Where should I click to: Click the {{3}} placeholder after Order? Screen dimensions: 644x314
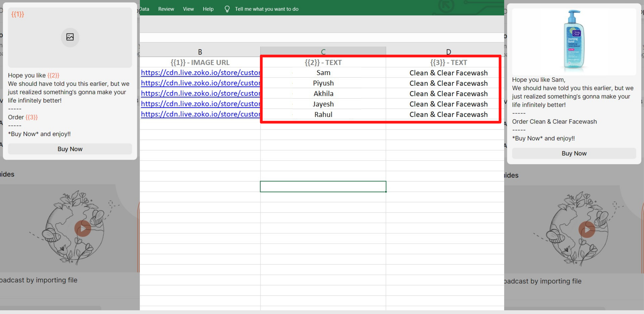[31, 117]
